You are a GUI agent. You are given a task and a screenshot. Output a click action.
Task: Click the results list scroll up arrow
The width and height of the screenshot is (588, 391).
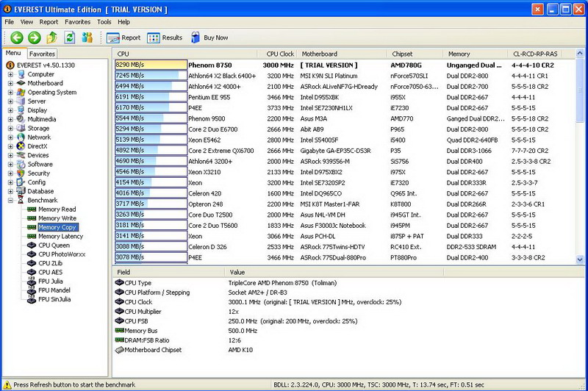[x=580, y=53]
